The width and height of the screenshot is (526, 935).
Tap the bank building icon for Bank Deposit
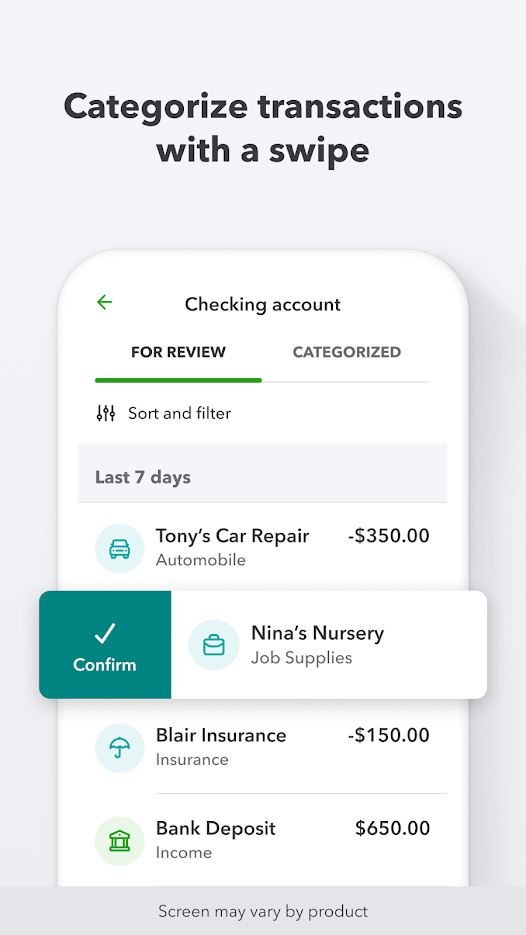pos(120,841)
